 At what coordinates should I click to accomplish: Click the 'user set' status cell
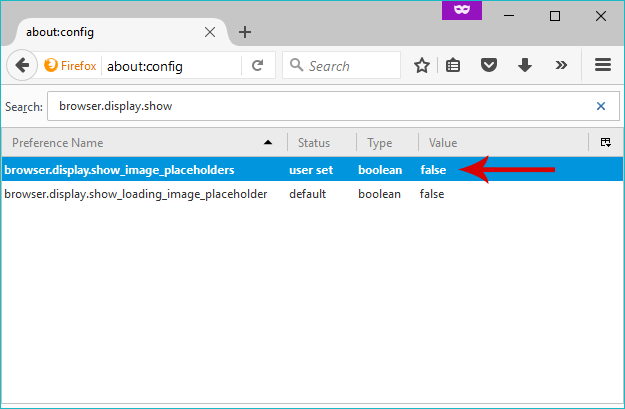pos(311,170)
